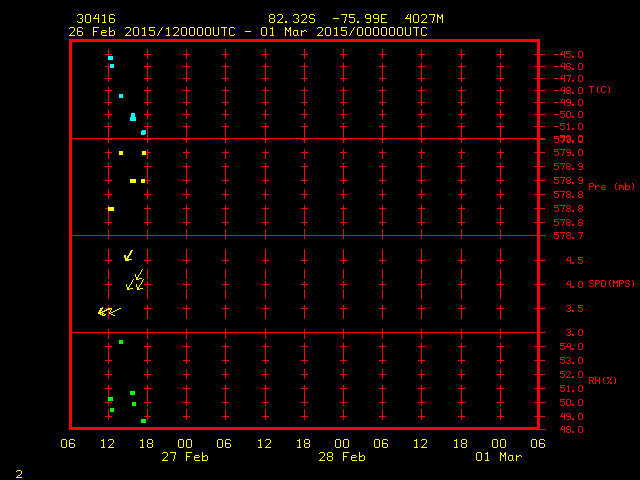Viewport: 640px width, 480px height.
Task: Click the station ID 30416
Action: point(96,19)
